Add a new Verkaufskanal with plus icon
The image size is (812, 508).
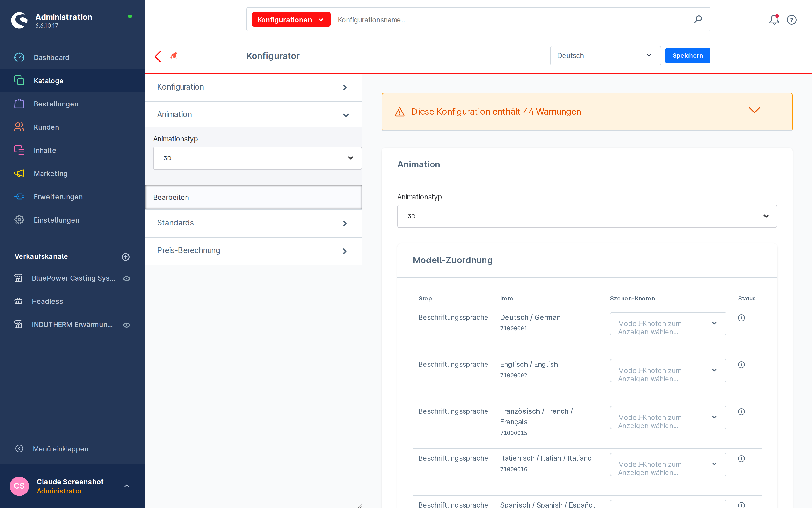click(125, 257)
